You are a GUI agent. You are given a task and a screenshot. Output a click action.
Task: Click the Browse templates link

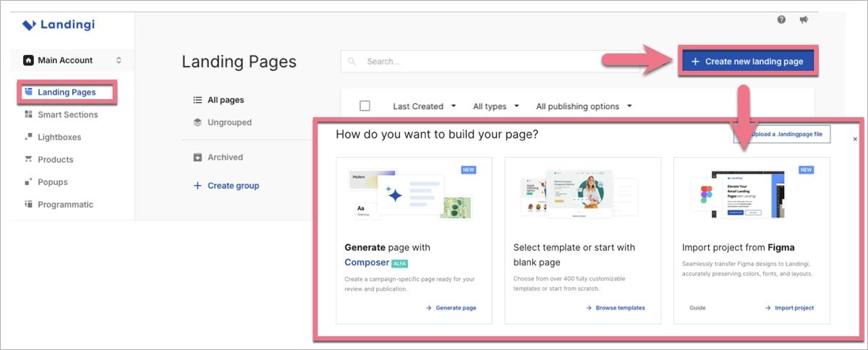[615, 308]
